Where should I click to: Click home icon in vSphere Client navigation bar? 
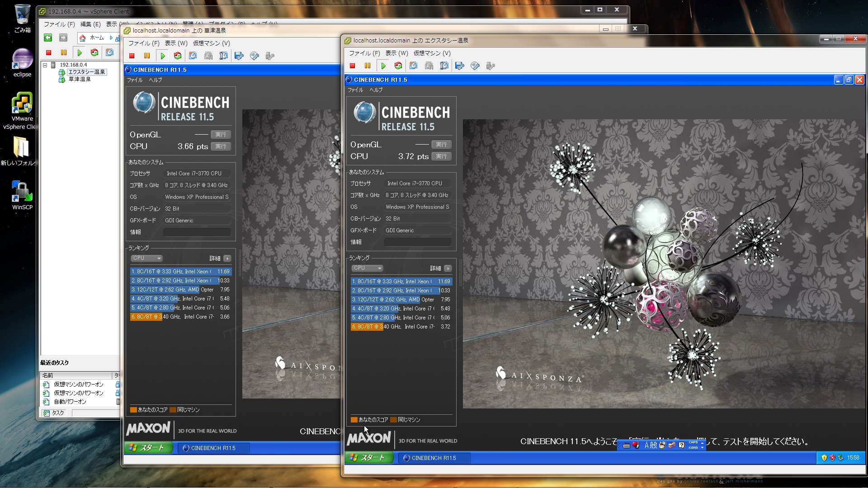coord(83,38)
